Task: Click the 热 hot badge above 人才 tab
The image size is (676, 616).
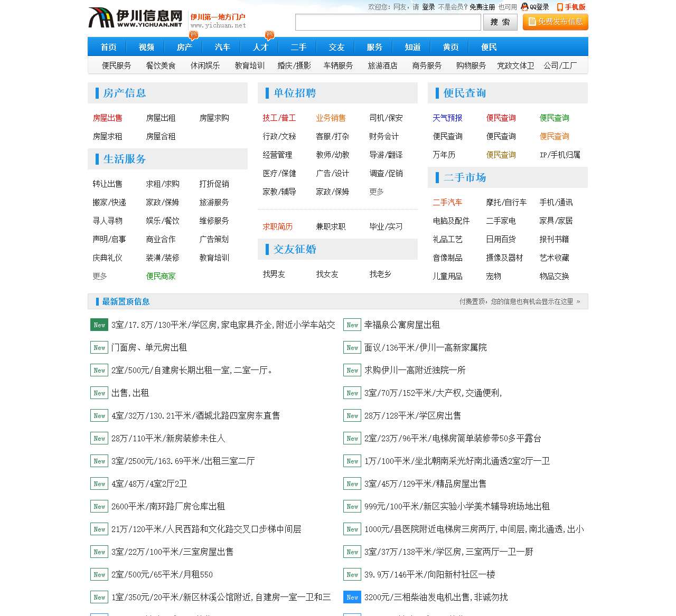Action: coord(270,33)
